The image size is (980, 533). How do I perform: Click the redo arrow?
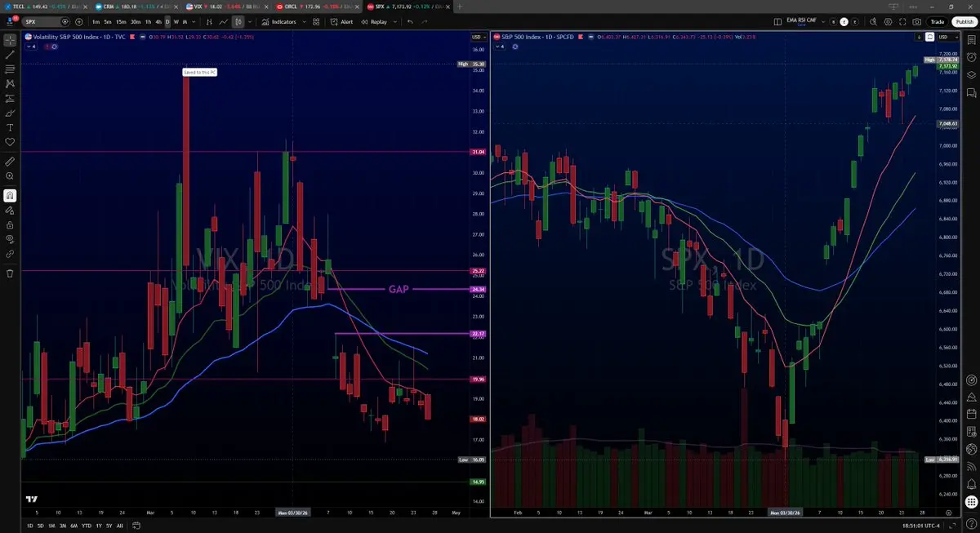coord(425,22)
